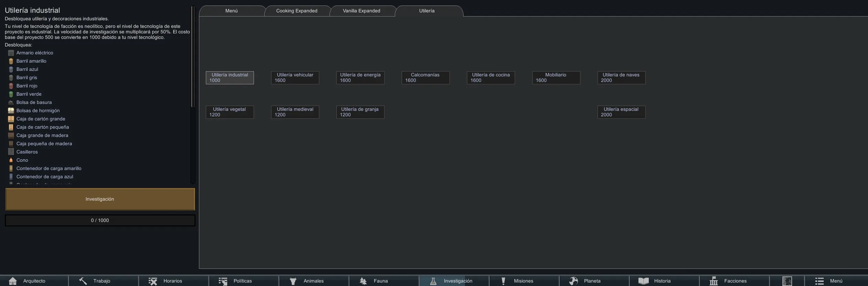
Task: Click Caja grande de madera list entry
Action: (42, 136)
